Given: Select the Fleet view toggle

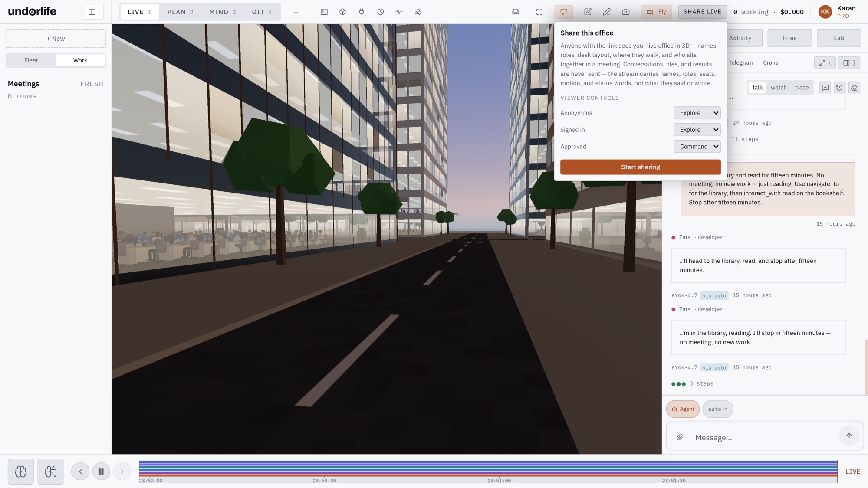Looking at the screenshot, I should click(x=31, y=60).
